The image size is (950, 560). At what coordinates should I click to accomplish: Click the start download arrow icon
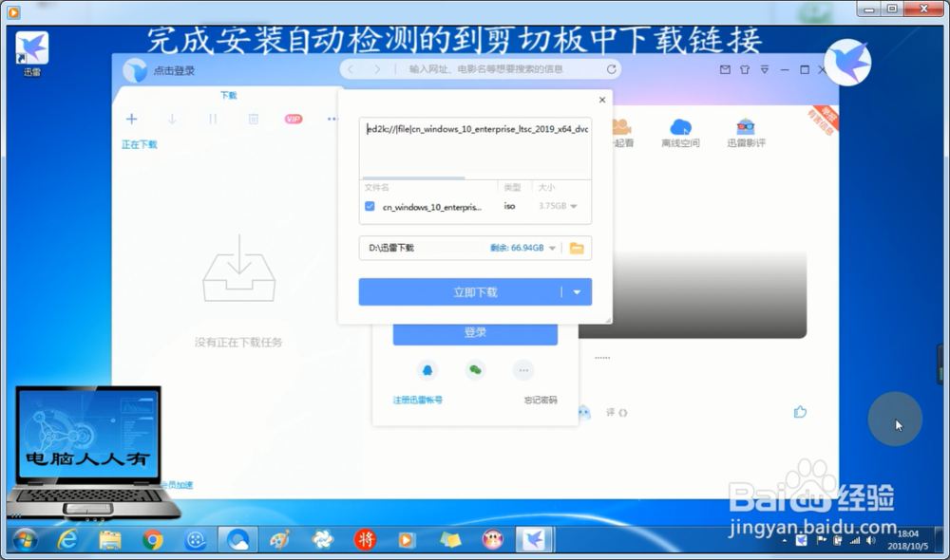click(172, 120)
